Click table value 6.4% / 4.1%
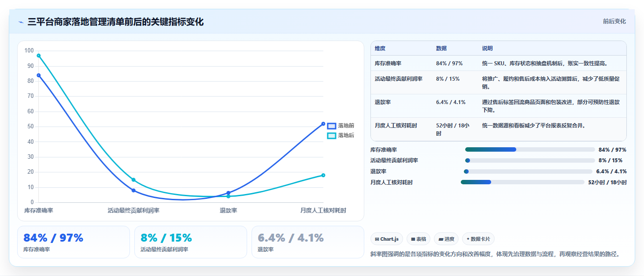Screen dimensions: 644x276 (x=451, y=102)
